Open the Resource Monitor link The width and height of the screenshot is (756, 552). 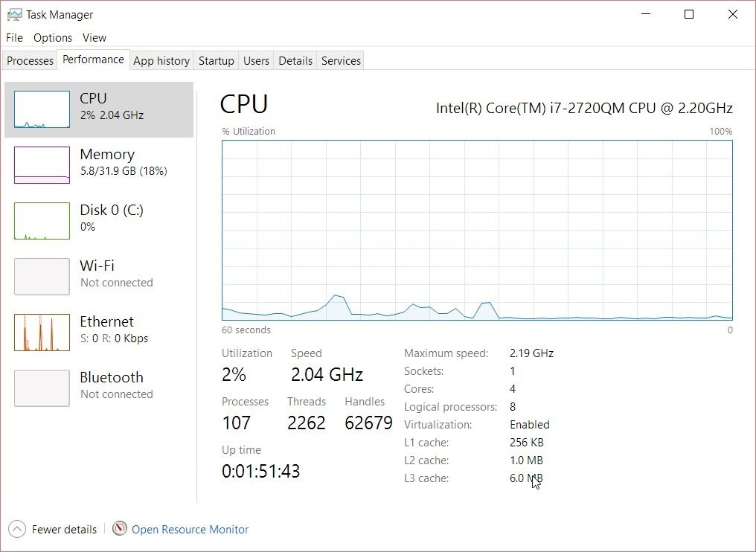tap(190, 530)
